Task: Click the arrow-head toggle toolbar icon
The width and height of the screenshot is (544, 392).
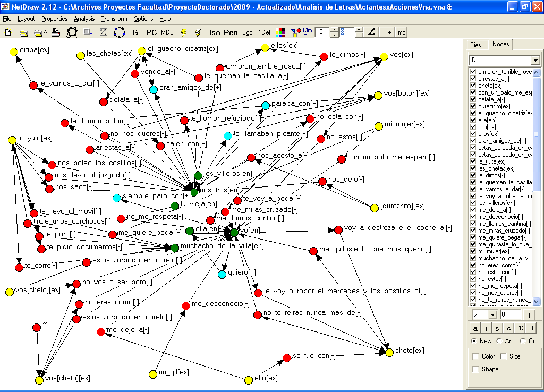Action: pyautogui.click(x=387, y=32)
